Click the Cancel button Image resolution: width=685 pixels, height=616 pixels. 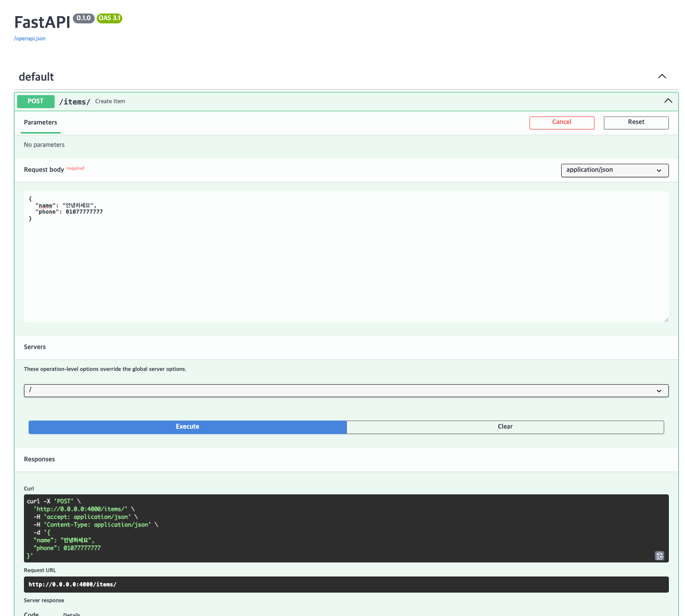(562, 123)
